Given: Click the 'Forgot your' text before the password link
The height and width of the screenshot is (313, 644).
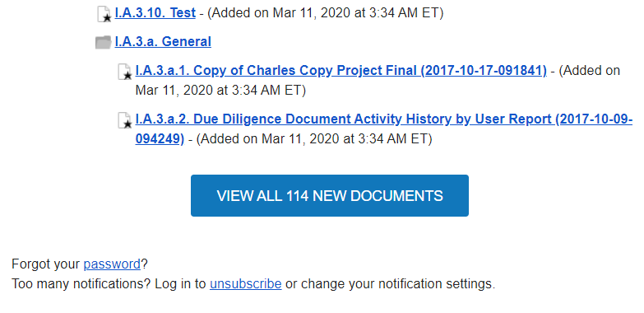Looking at the screenshot, I should click(x=46, y=264).
